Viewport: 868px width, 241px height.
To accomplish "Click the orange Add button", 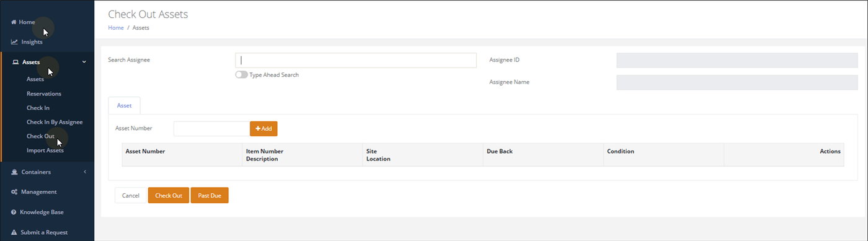I will [263, 128].
